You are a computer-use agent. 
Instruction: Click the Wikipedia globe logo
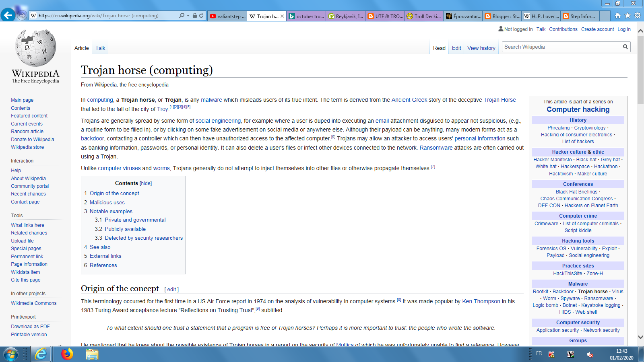[x=35, y=48]
